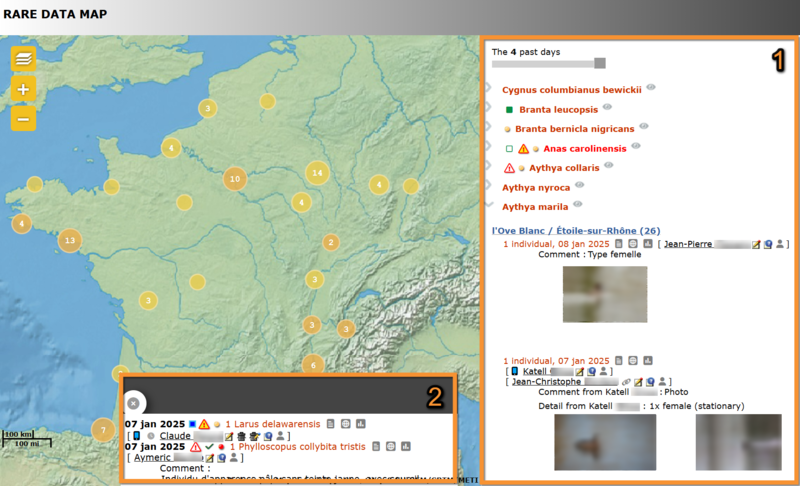
Task: Toggle eye visibility for Branta bernicla nigricans
Action: pos(644,126)
